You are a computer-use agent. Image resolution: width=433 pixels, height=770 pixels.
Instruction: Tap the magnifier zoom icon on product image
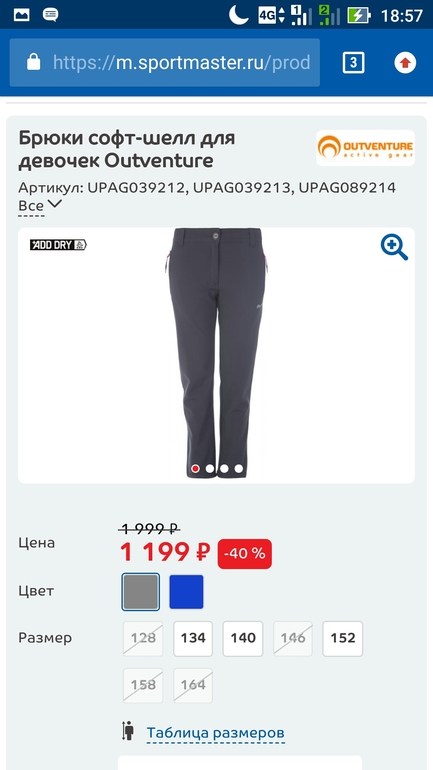pyautogui.click(x=394, y=247)
